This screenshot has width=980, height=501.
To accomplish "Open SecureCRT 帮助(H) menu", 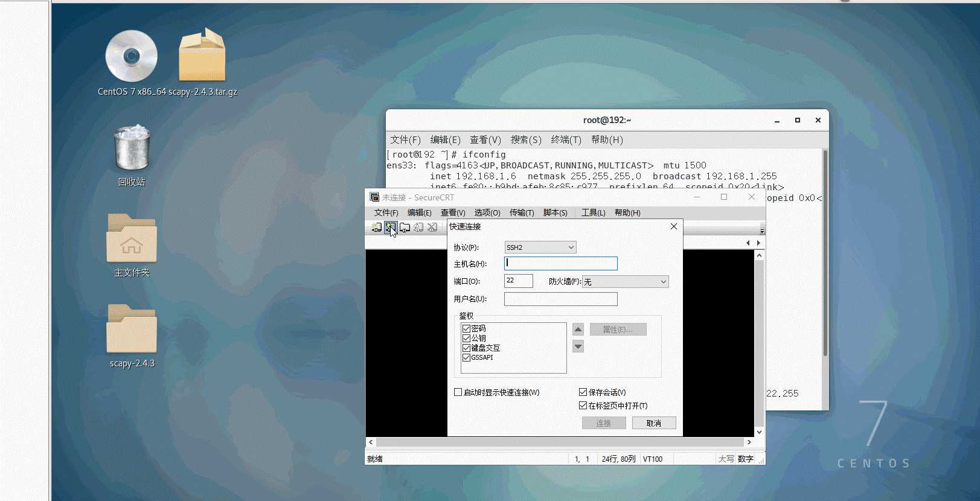I will (627, 212).
